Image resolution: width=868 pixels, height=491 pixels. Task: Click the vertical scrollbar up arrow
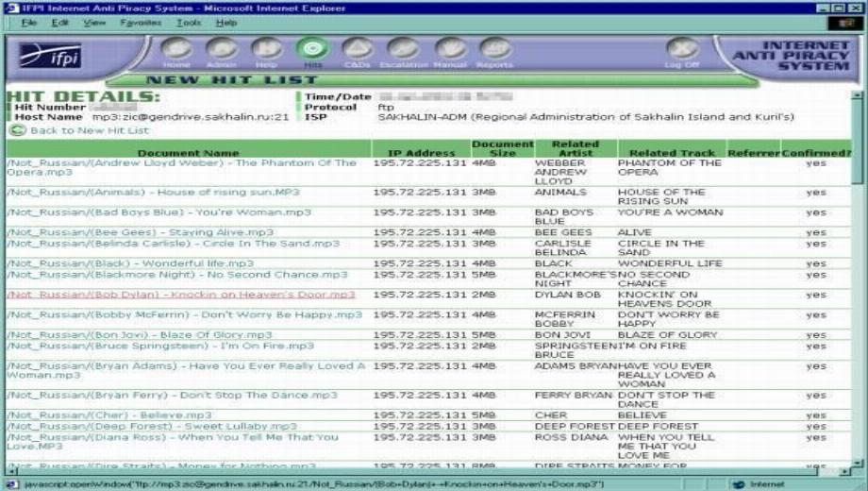click(x=858, y=95)
